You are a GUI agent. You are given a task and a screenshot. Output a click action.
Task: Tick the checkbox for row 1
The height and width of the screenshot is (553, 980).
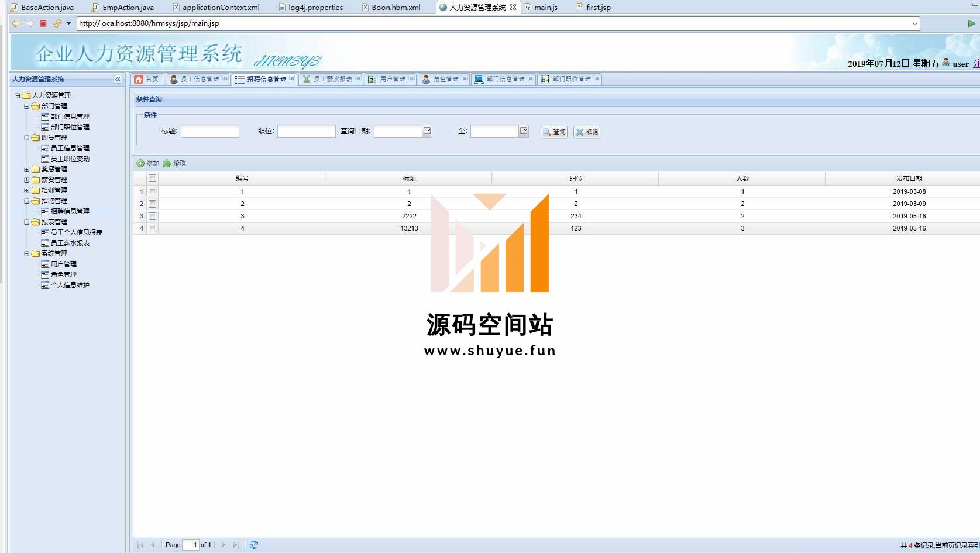[x=152, y=191]
